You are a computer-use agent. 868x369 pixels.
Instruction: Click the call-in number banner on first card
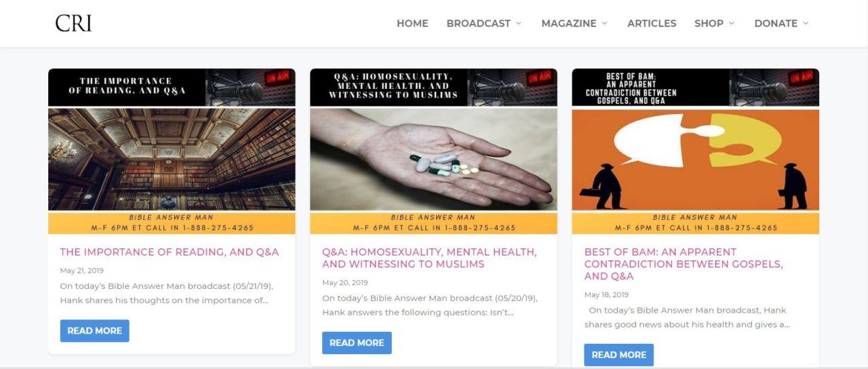[172, 223]
